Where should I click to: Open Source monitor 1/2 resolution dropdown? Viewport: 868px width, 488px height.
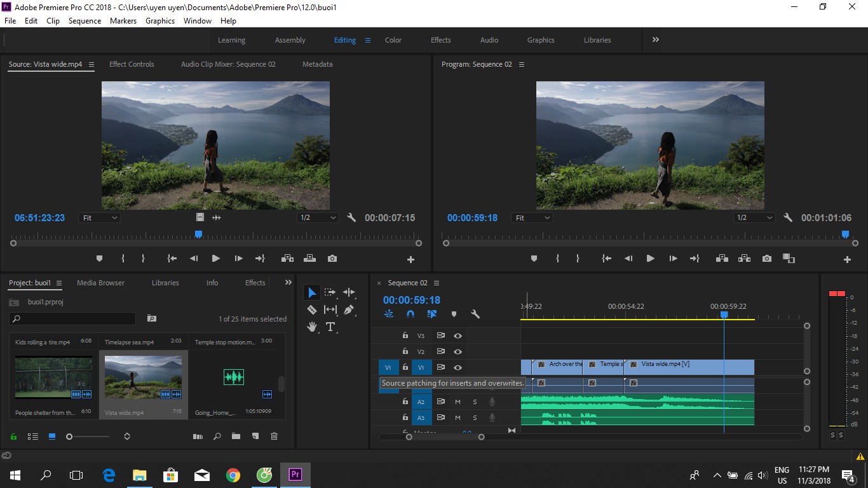click(x=318, y=217)
